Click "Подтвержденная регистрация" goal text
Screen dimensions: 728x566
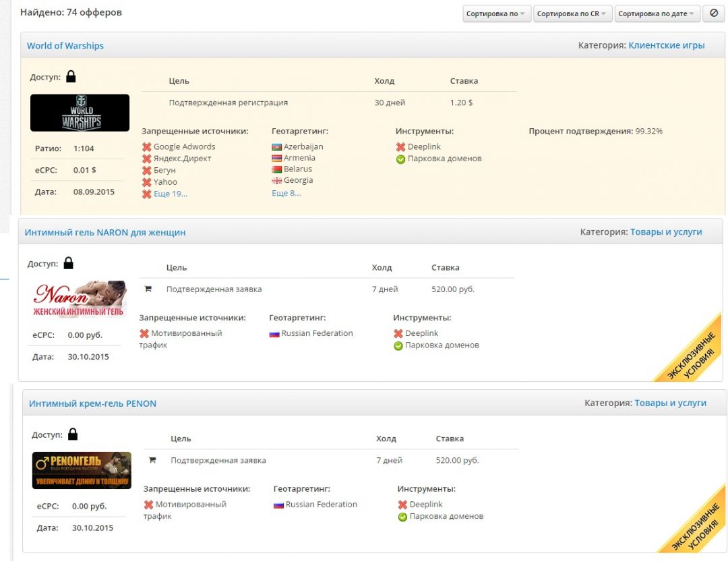click(x=228, y=103)
